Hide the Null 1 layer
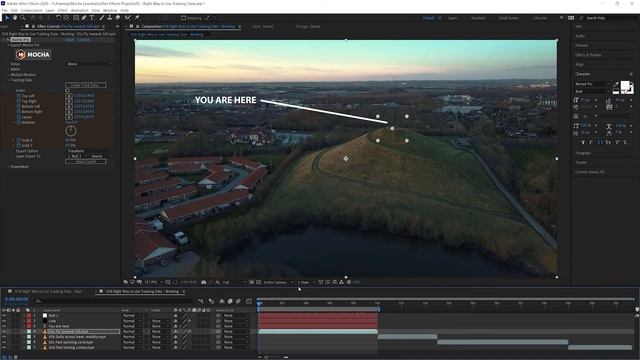640x360 pixels. click(4, 316)
